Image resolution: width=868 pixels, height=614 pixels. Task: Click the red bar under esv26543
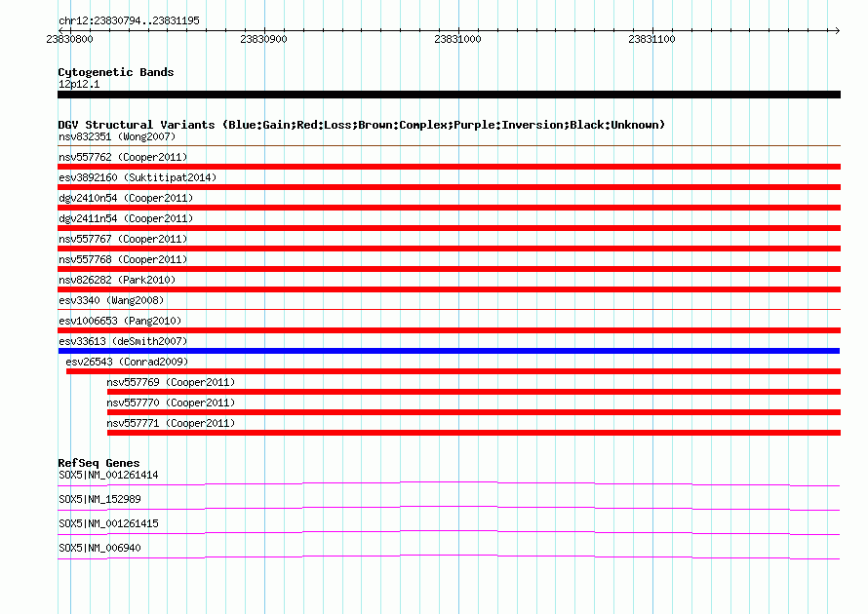454,371
